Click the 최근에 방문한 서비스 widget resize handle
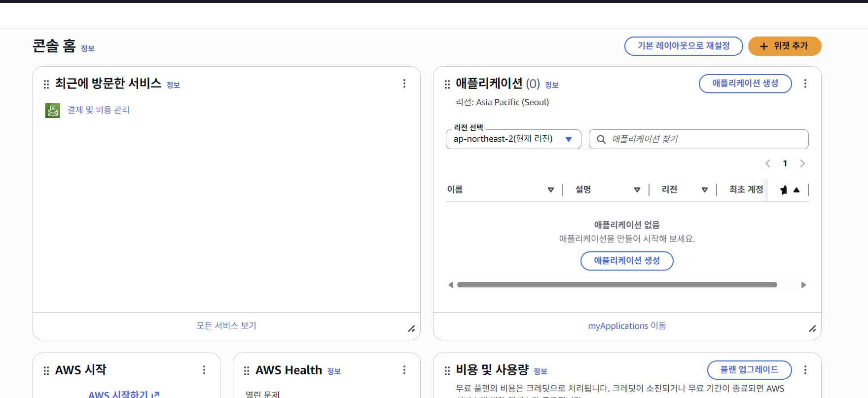Screen dimensions: 868x398 [x=411, y=329]
